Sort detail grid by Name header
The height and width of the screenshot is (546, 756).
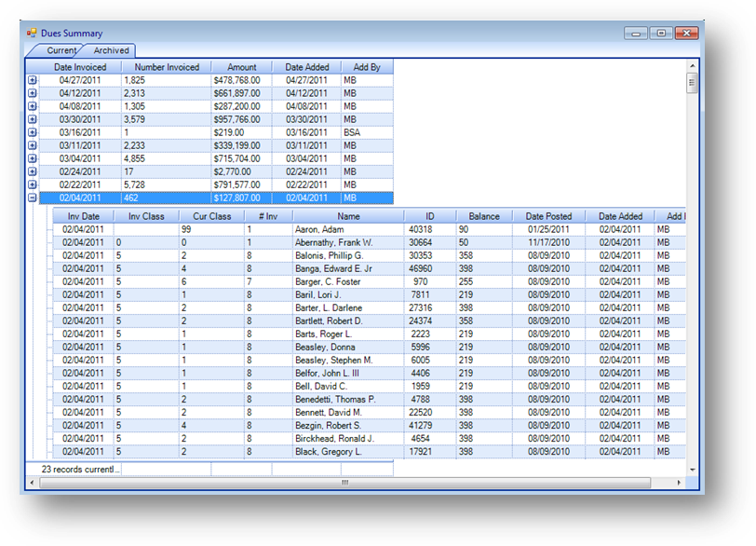coord(348,216)
